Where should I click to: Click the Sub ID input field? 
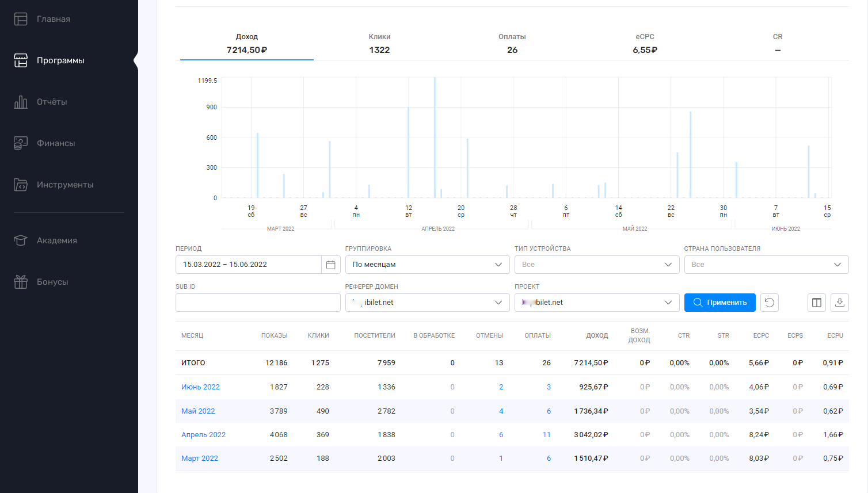point(258,303)
